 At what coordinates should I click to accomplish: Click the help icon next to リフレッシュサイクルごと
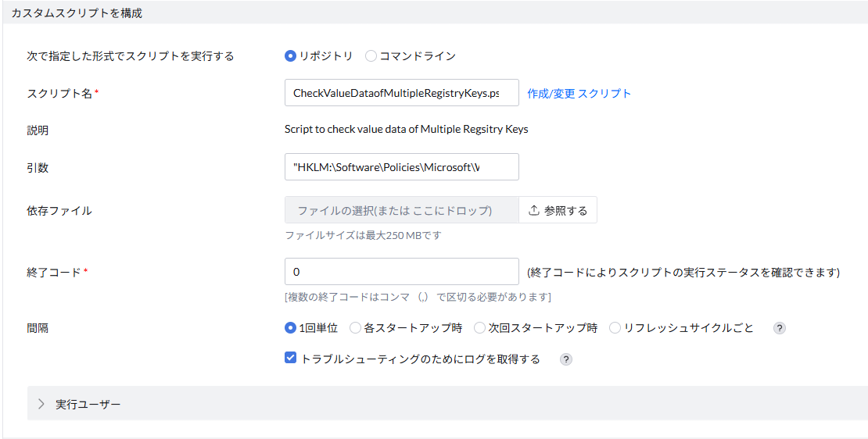point(779,328)
